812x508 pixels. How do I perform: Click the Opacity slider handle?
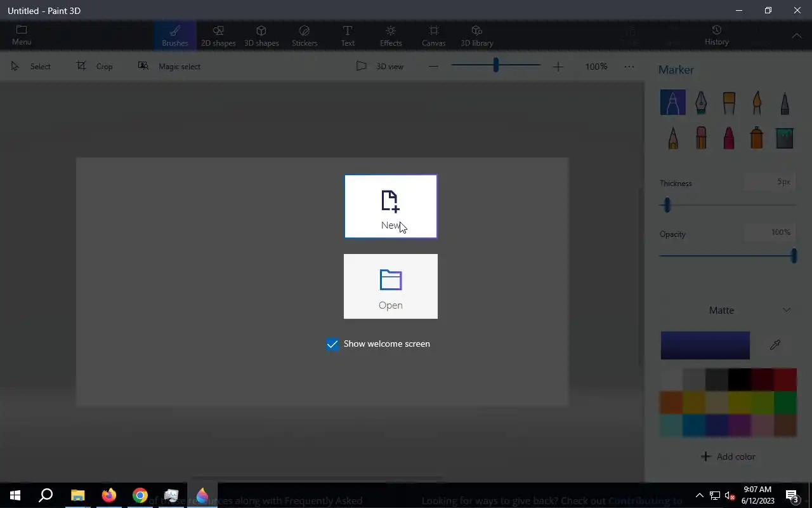pyautogui.click(x=794, y=255)
